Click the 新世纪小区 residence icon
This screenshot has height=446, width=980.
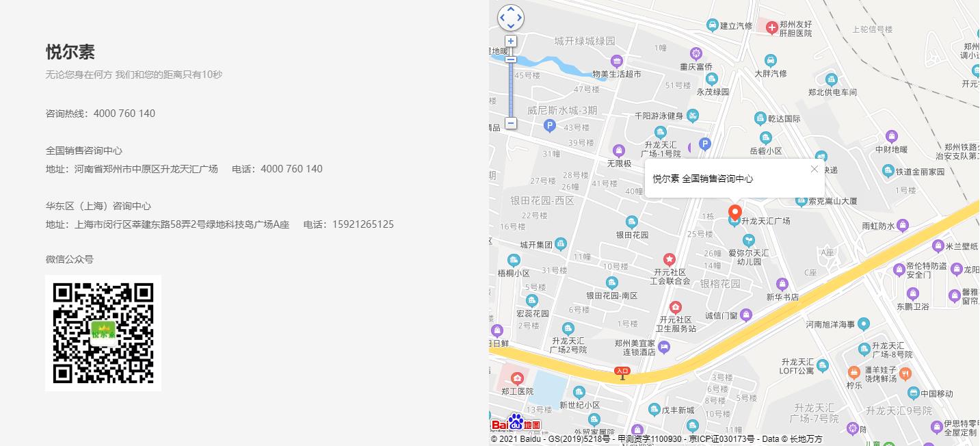click(579, 392)
